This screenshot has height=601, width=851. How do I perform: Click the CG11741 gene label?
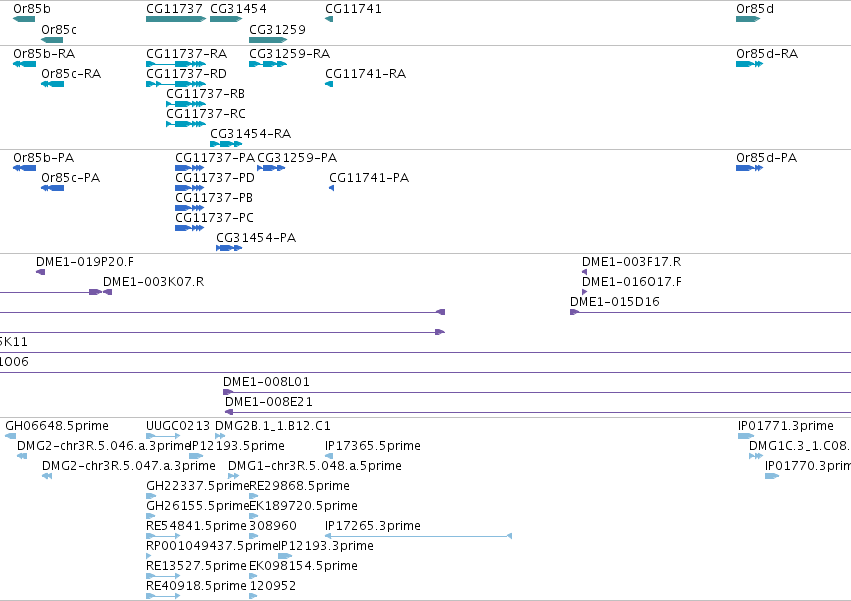(353, 9)
